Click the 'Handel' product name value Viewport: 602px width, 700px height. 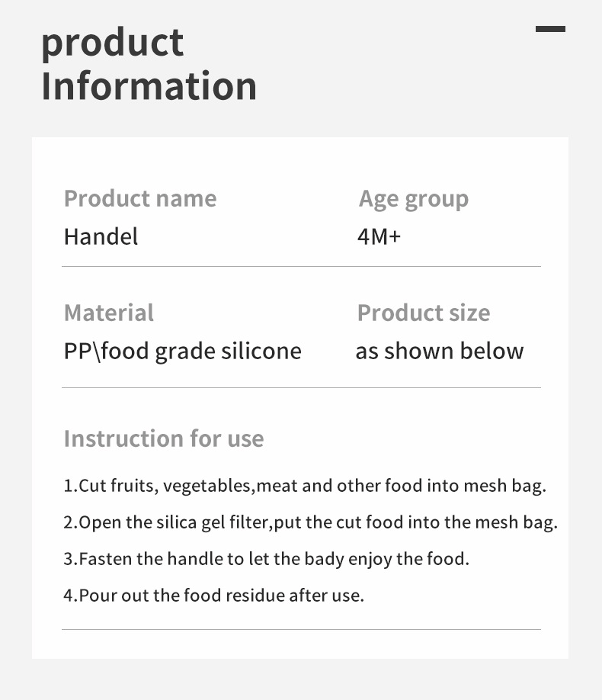pos(101,236)
